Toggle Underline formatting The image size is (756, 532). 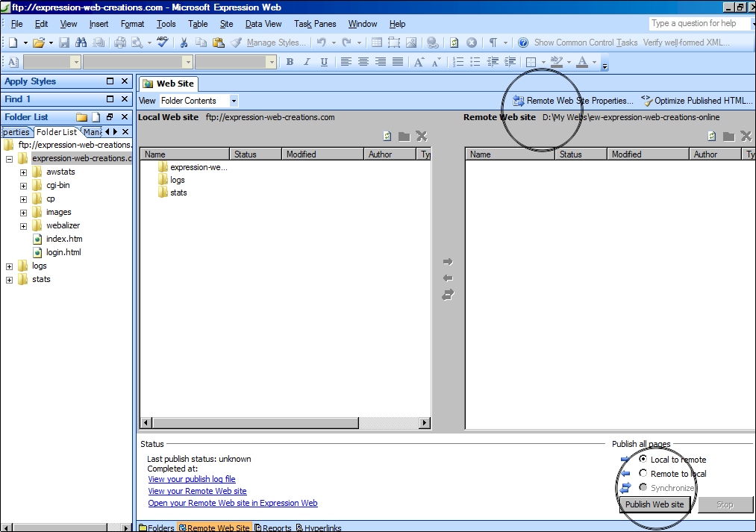pyautogui.click(x=324, y=62)
